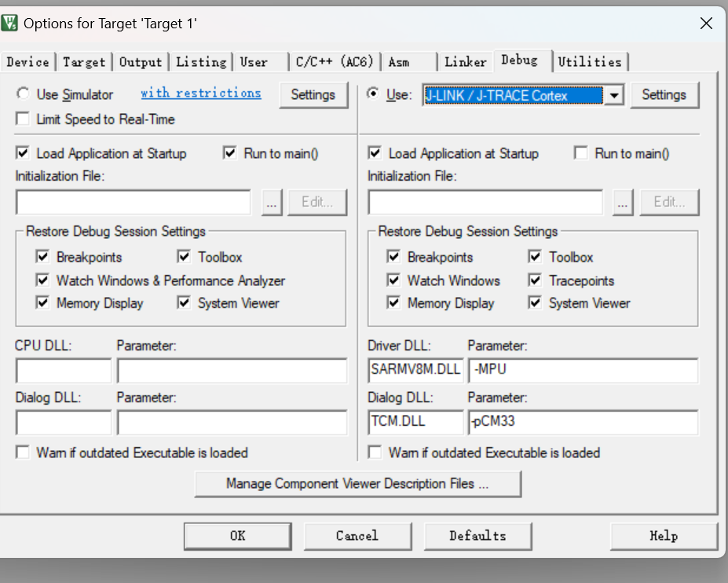728x583 pixels.
Task: Open the Utilities tab
Action: coord(590,62)
